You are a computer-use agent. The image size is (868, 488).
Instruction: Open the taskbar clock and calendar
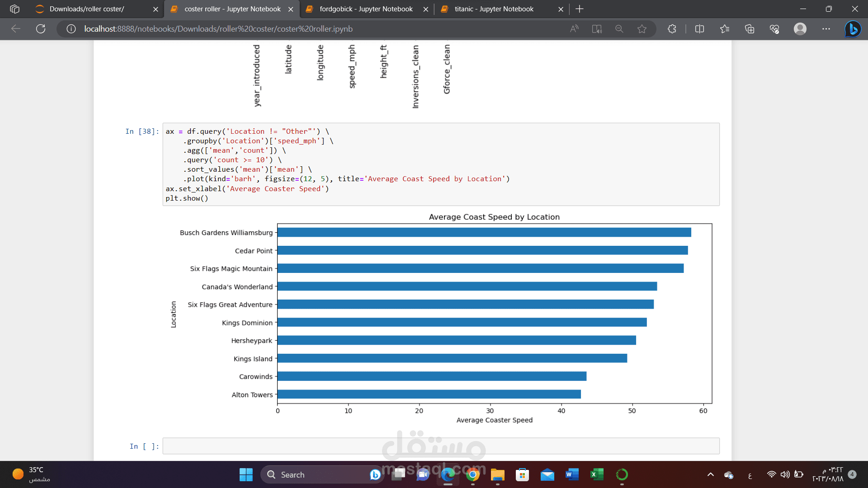[828, 474]
